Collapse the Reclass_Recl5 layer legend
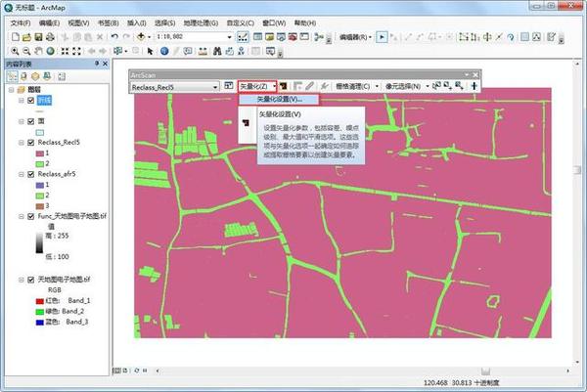587x392 pixels. click(x=22, y=143)
